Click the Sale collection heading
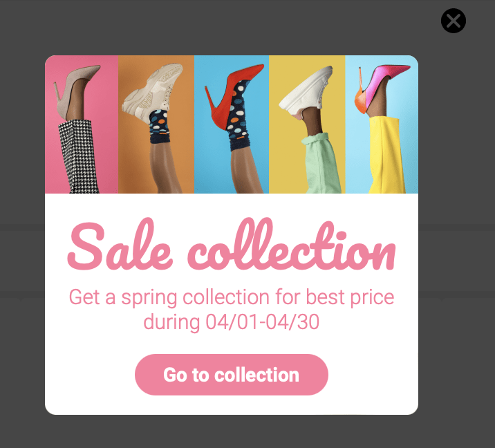 pos(232,245)
